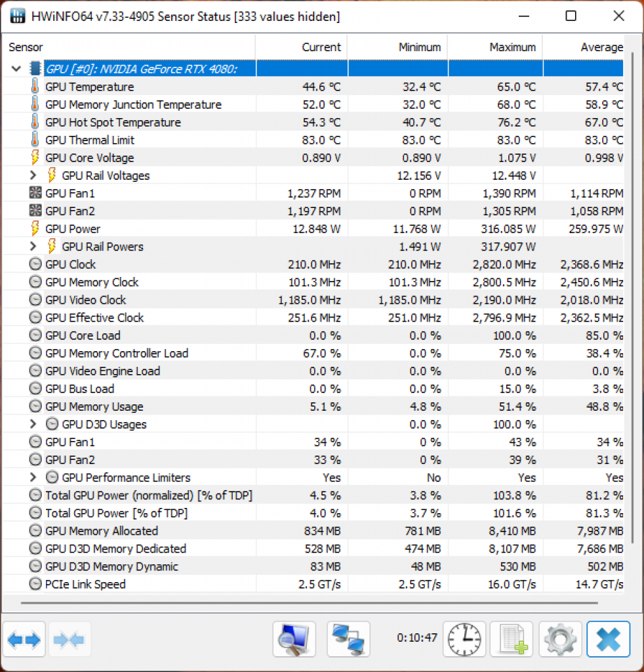The height and width of the screenshot is (672, 644).
Task: Collapse the NVIDIA GeForce RTX 4080 group
Action: (16, 68)
